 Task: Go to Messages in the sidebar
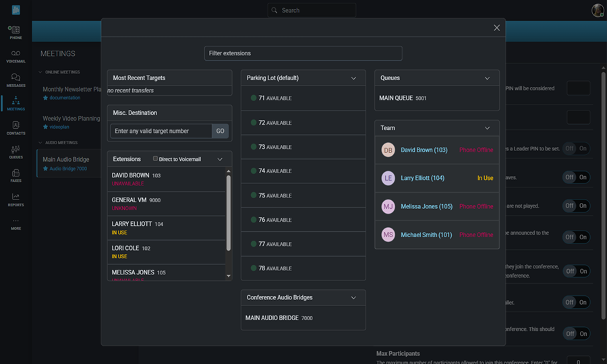[15, 80]
